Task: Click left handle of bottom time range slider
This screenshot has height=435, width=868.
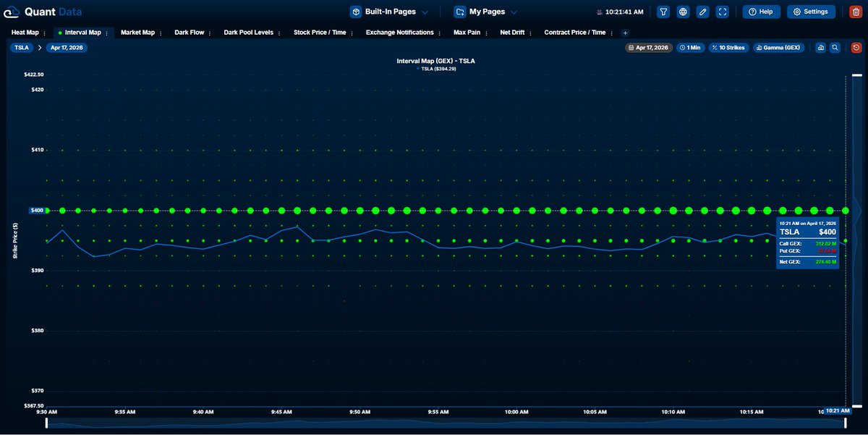Action: pos(47,422)
